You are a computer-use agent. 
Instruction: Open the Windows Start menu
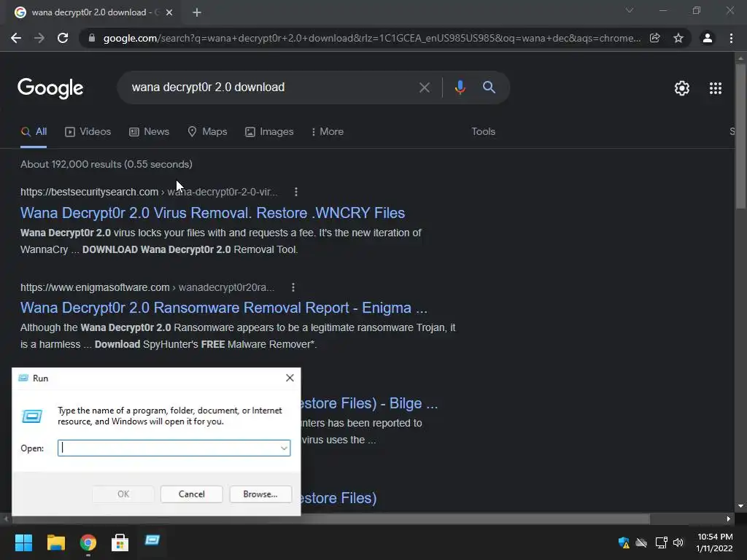click(23, 542)
